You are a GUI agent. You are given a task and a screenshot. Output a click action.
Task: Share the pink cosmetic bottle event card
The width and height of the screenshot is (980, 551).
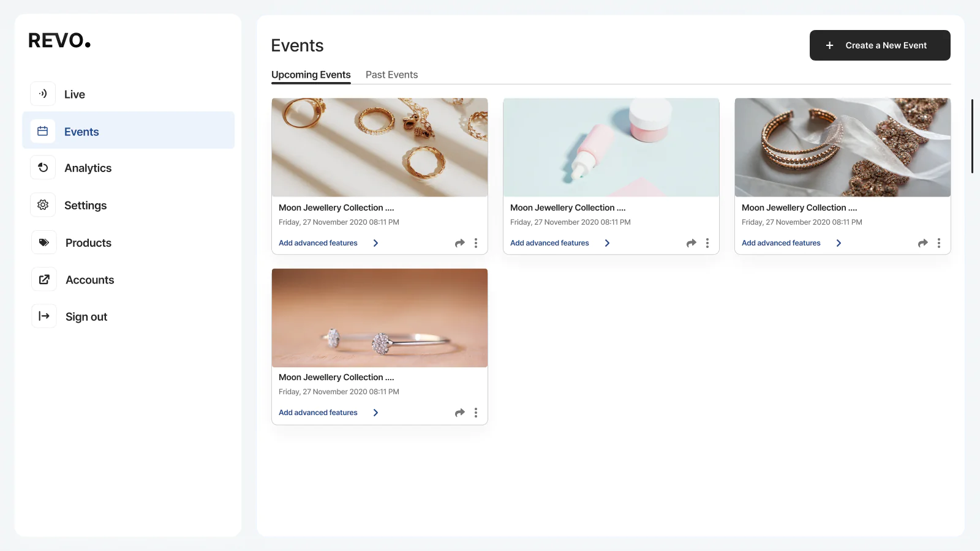point(692,243)
